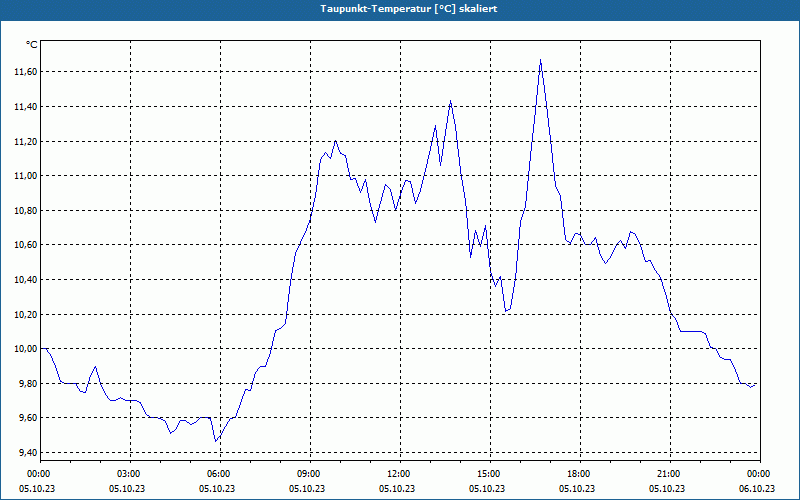Click the 00:00 time label above 05.10.23

40,474
